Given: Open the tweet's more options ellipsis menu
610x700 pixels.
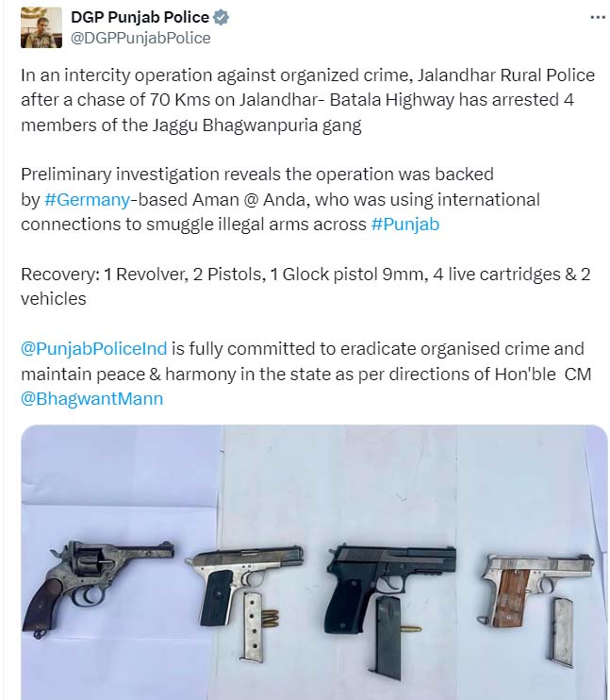Looking at the screenshot, I should (x=598, y=17).
